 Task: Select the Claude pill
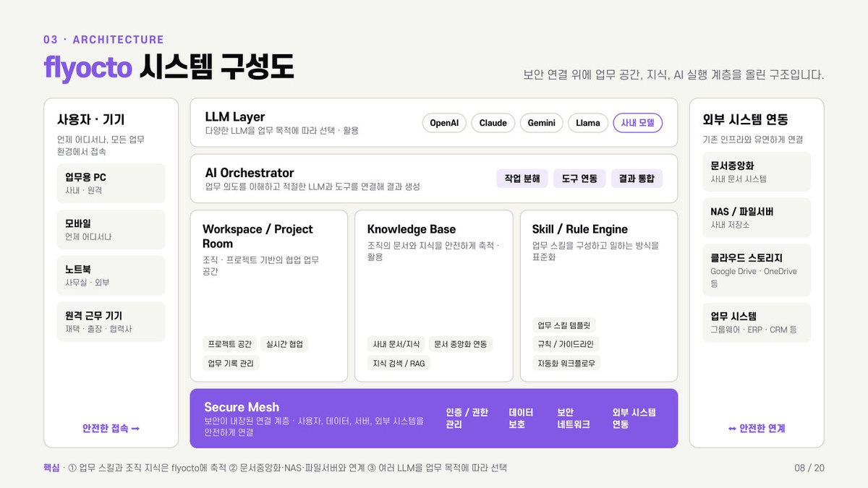(x=493, y=123)
